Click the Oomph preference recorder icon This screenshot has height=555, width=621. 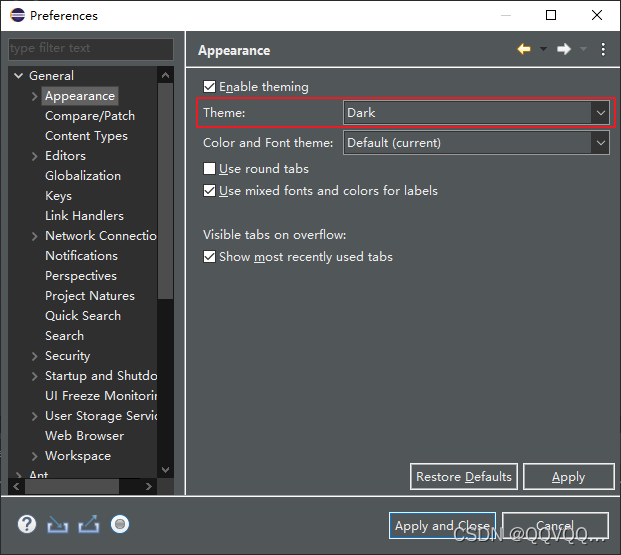(x=120, y=524)
